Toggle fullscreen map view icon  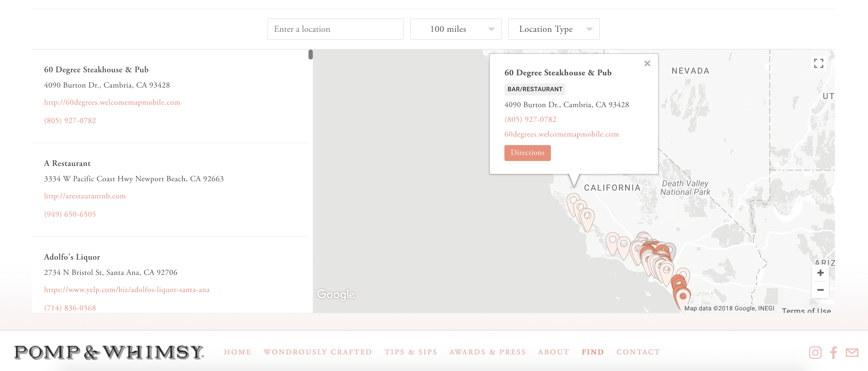click(818, 63)
